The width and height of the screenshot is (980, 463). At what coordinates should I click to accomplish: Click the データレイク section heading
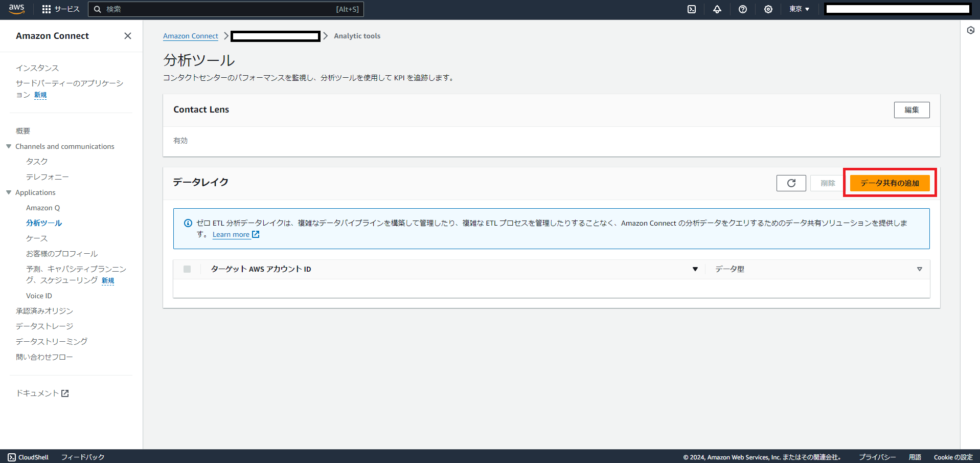tap(200, 182)
